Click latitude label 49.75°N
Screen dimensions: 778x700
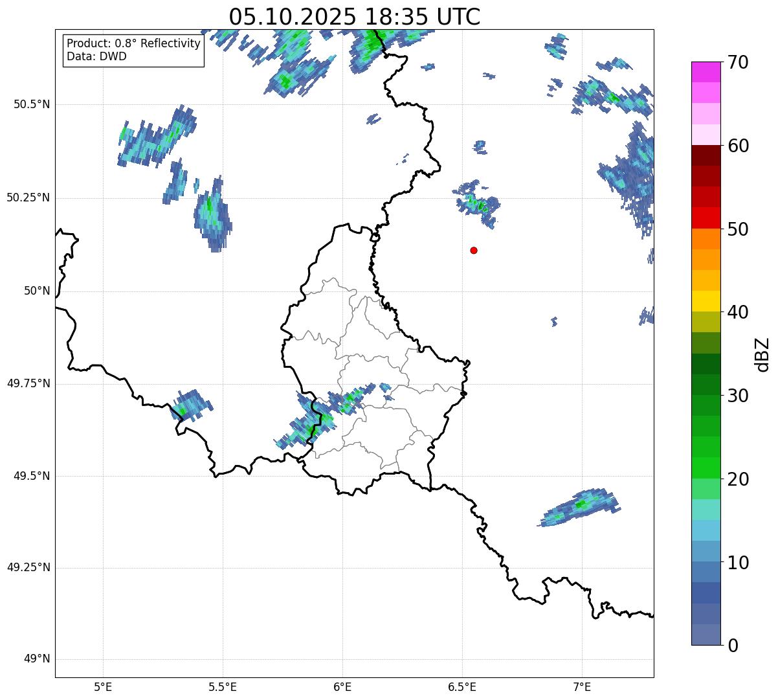click(28, 383)
